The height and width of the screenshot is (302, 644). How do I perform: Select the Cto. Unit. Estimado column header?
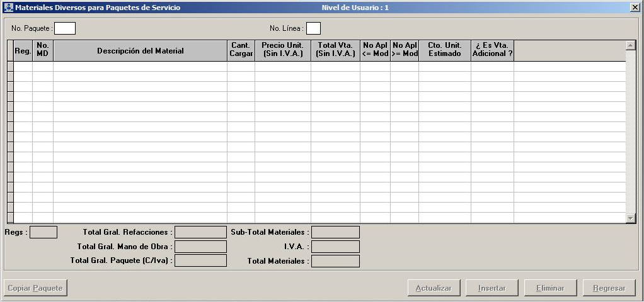click(x=444, y=51)
